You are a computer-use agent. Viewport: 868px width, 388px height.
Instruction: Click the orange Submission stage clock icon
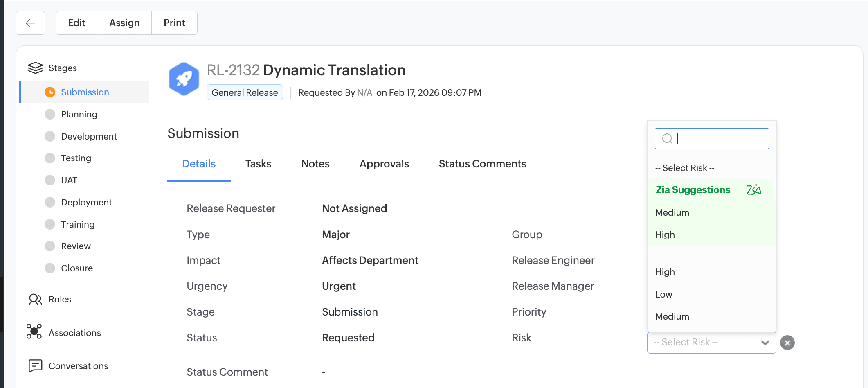(x=50, y=92)
